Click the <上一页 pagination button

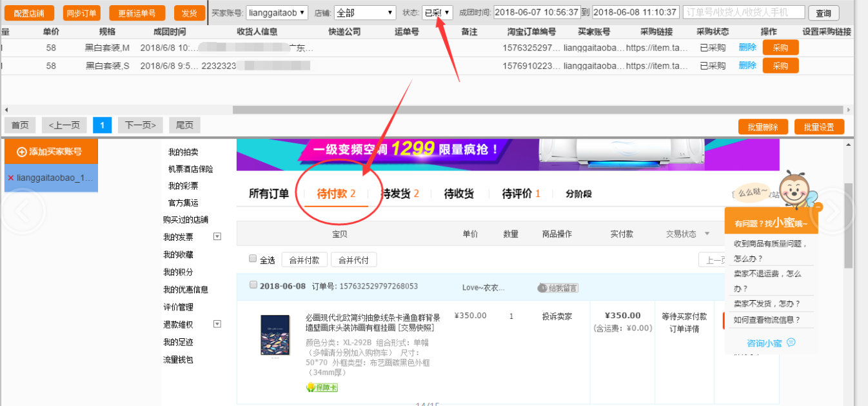(x=64, y=125)
